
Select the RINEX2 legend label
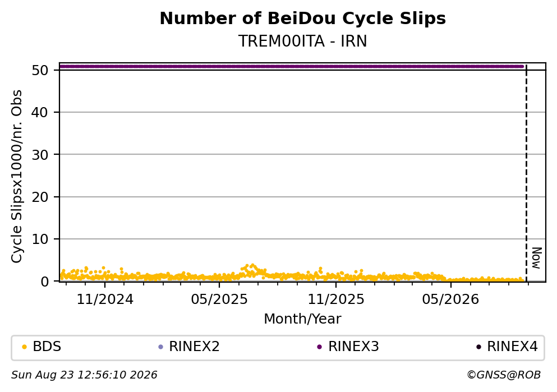(x=194, y=347)
